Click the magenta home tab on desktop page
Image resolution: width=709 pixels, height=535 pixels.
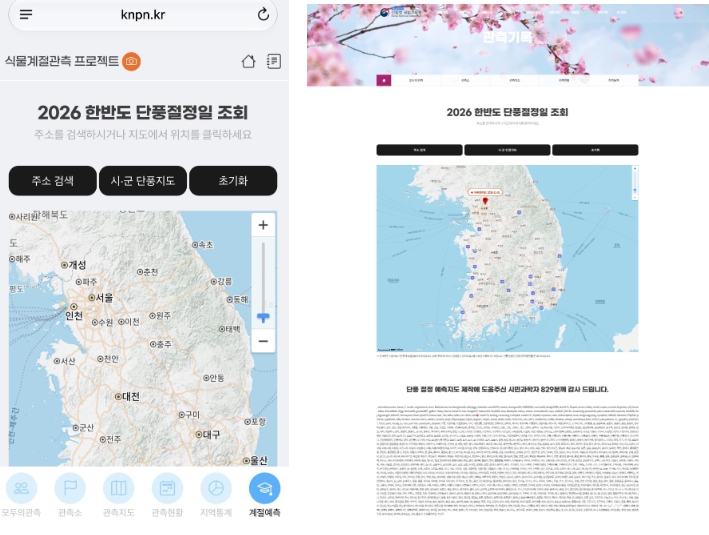[383, 80]
